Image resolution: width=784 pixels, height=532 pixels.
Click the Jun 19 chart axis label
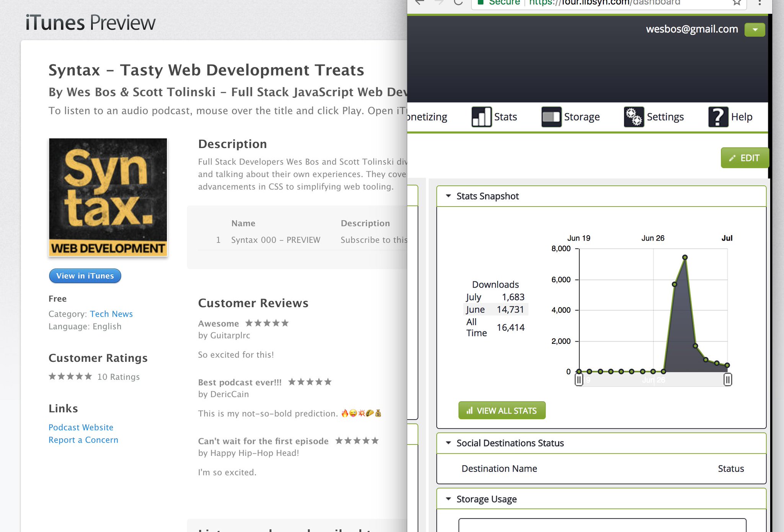[x=578, y=238]
